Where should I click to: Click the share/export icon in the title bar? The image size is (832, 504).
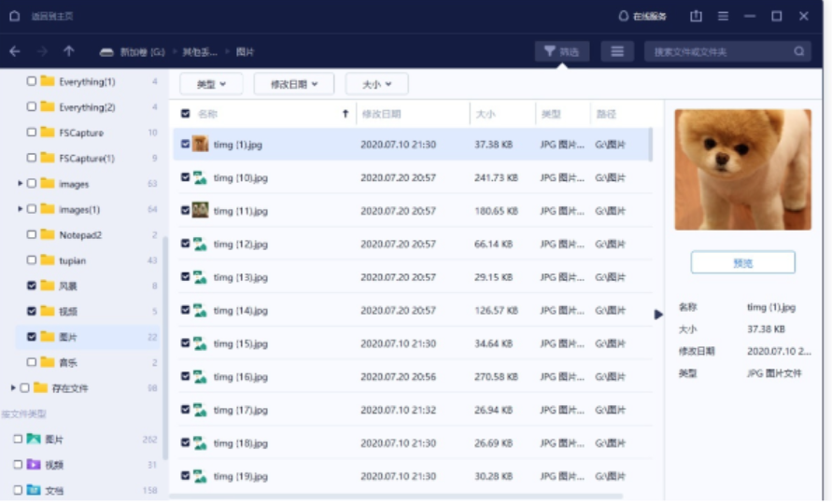tap(696, 16)
